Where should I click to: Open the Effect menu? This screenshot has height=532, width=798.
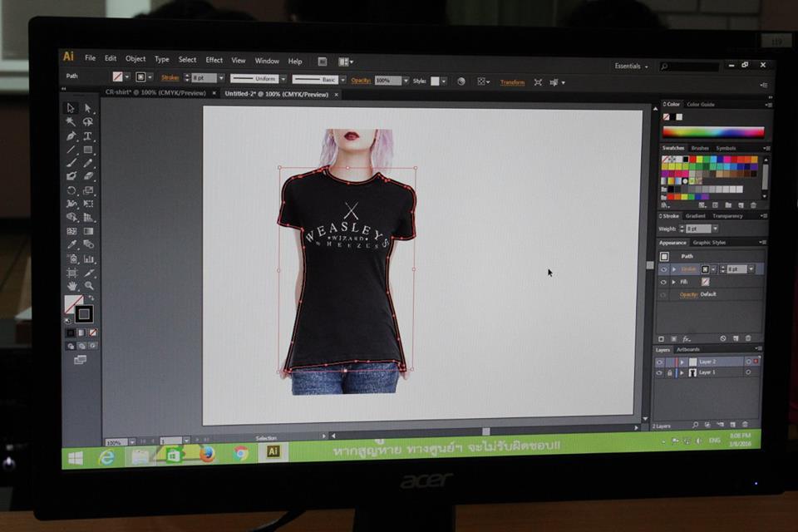[214, 60]
